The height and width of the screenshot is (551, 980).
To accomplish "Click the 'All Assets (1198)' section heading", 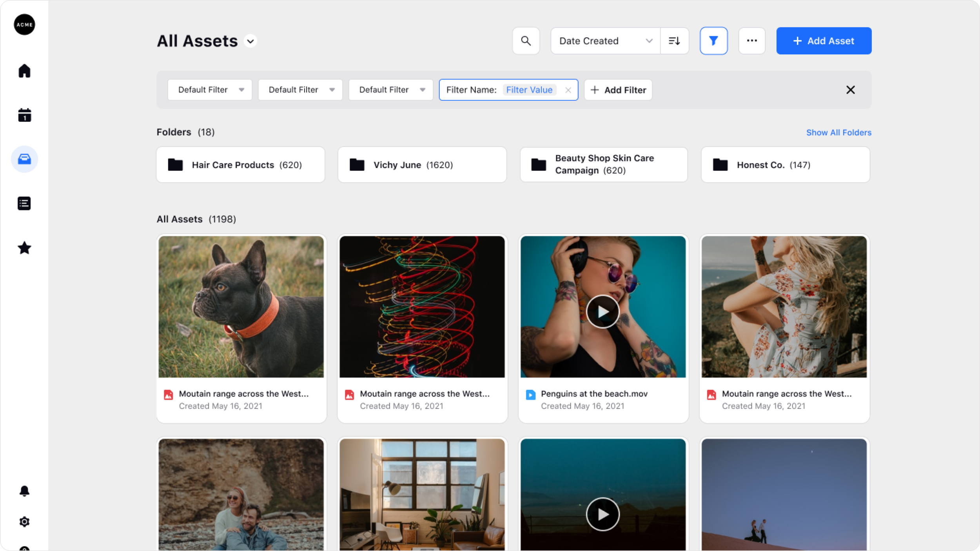I will pos(196,219).
